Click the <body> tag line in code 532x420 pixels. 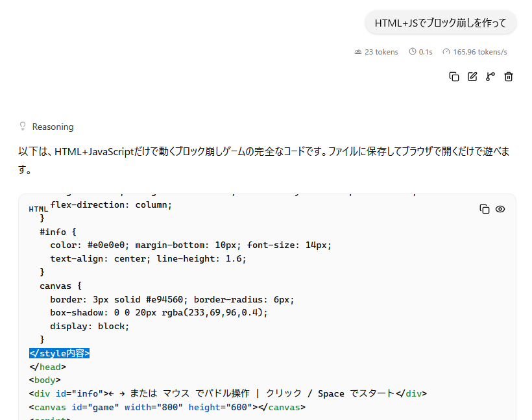pos(45,380)
